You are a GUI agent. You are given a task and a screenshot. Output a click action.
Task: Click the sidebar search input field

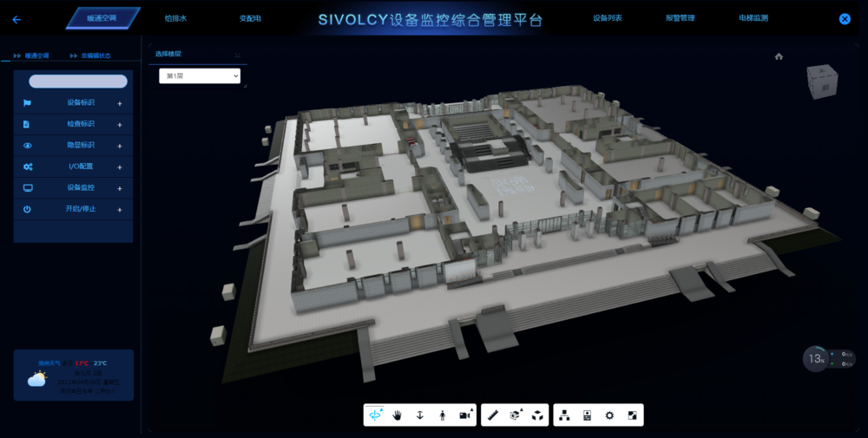78,82
